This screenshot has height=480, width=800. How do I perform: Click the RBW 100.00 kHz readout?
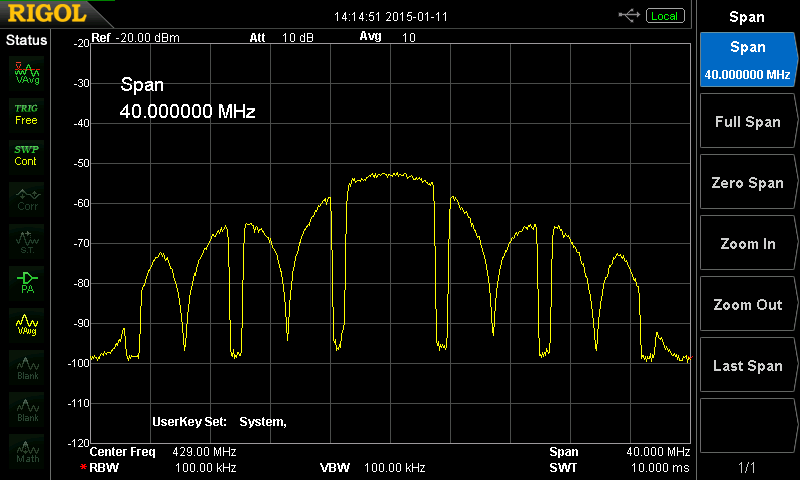coord(162,467)
